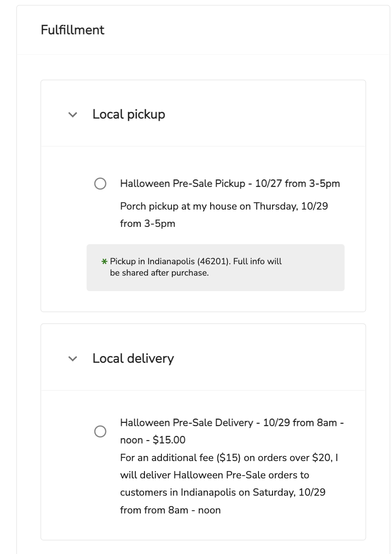
Task: Click the text 'from 3-5pm' in pickup description
Action: 147,224
